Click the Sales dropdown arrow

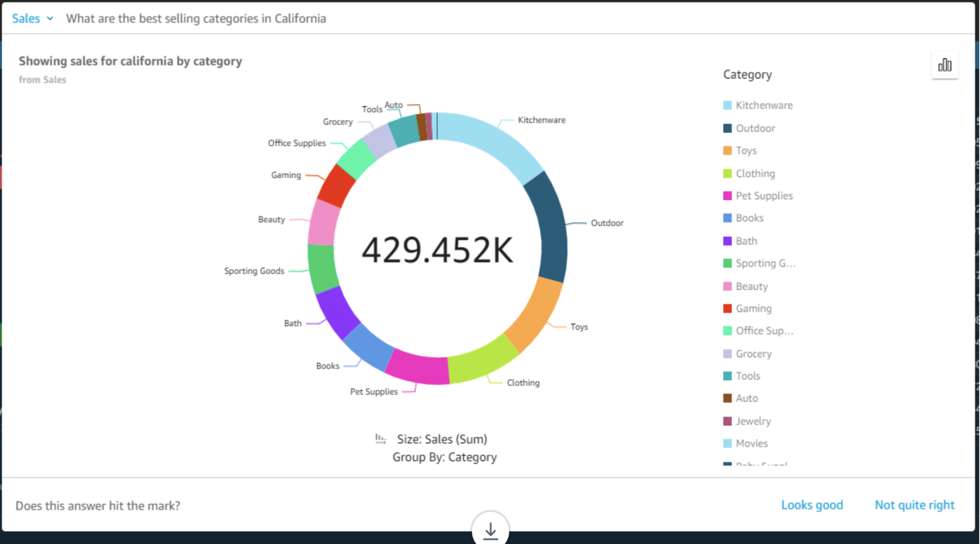50,18
